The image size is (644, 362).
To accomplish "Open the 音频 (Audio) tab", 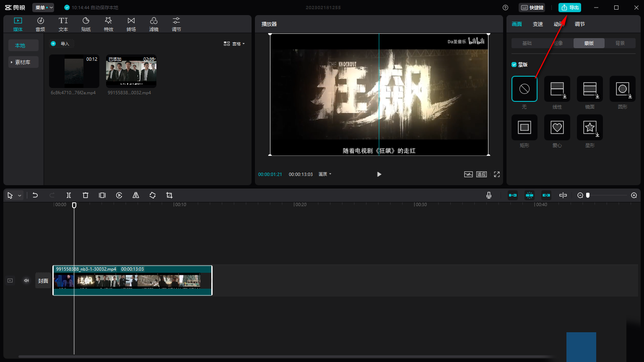I will pyautogui.click(x=40, y=24).
